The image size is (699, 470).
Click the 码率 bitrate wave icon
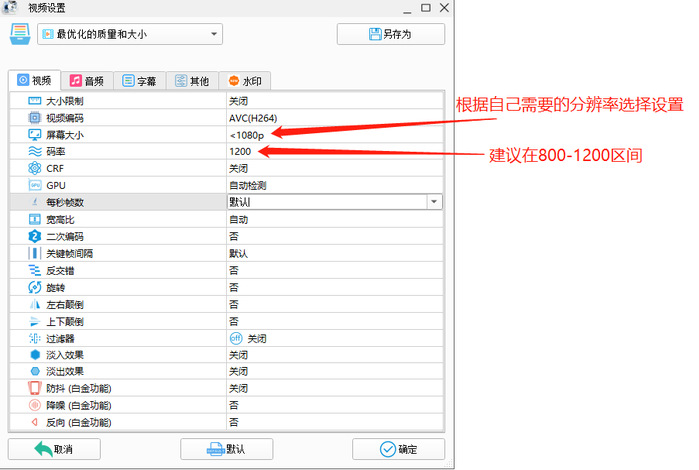pos(34,151)
